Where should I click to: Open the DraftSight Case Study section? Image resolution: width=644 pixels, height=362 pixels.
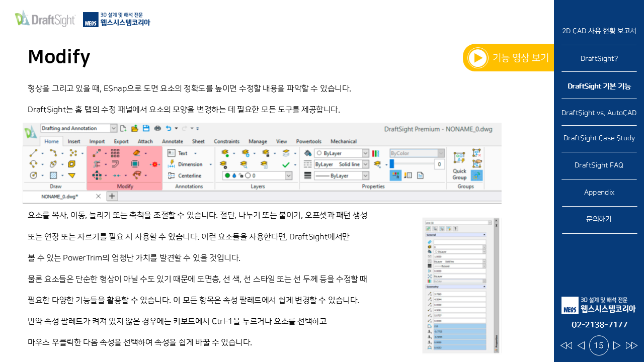click(x=599, y=138)
